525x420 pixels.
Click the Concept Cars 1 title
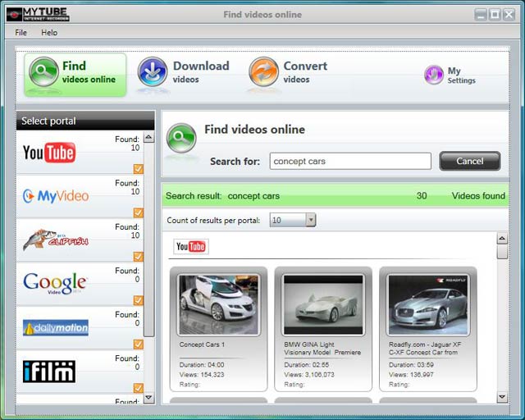point(202,345)
